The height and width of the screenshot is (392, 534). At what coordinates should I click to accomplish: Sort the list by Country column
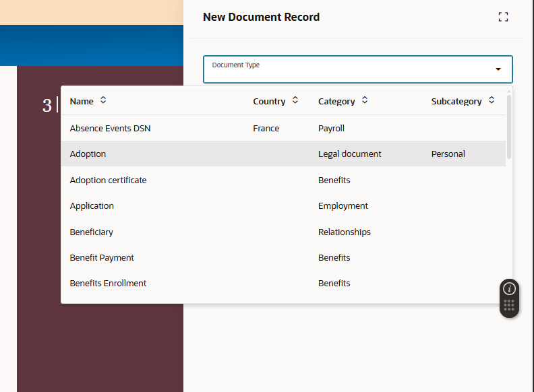click(295, 100)
